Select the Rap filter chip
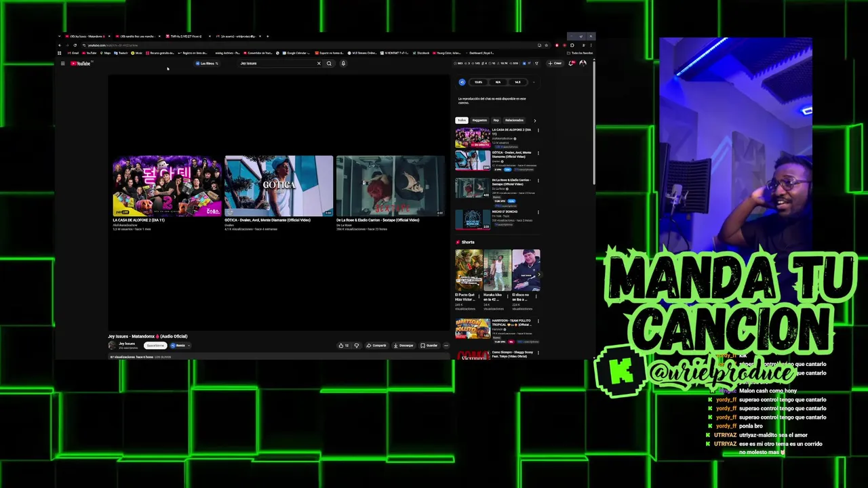 coord(496,120)
